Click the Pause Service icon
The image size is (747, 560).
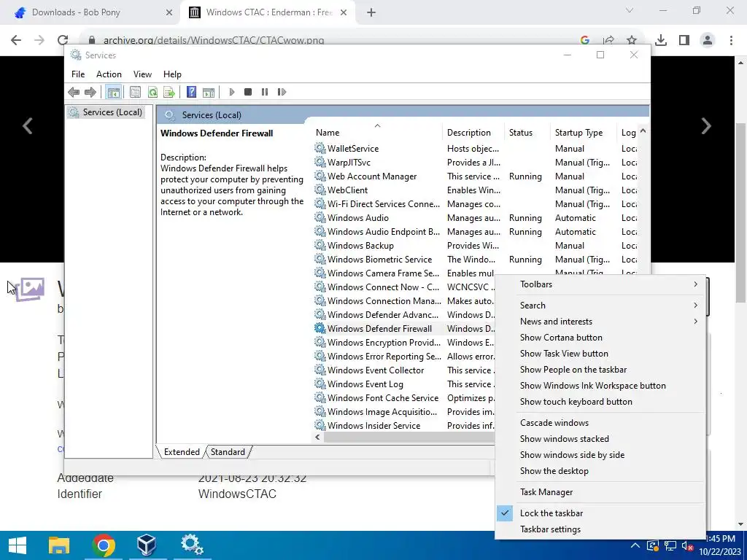265,92
